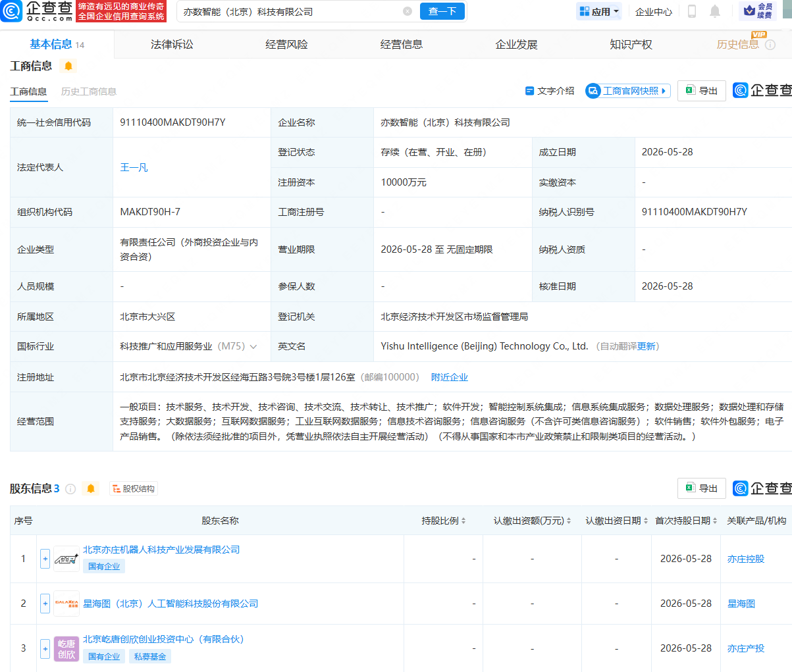Screen dimensions: 792x672
Task: Open legal representative 王一凡 link
Action: pos(134,167)
